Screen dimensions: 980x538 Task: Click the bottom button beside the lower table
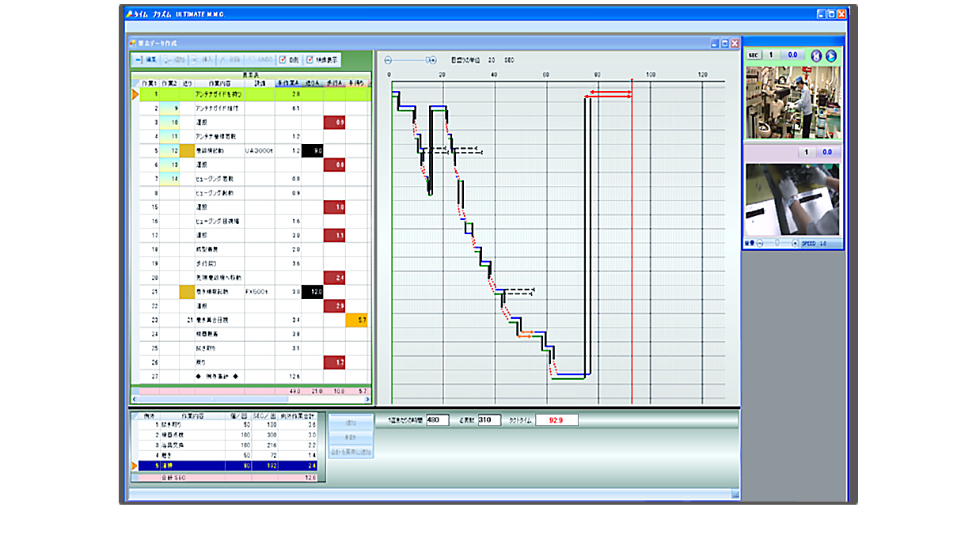coord(351,452)
